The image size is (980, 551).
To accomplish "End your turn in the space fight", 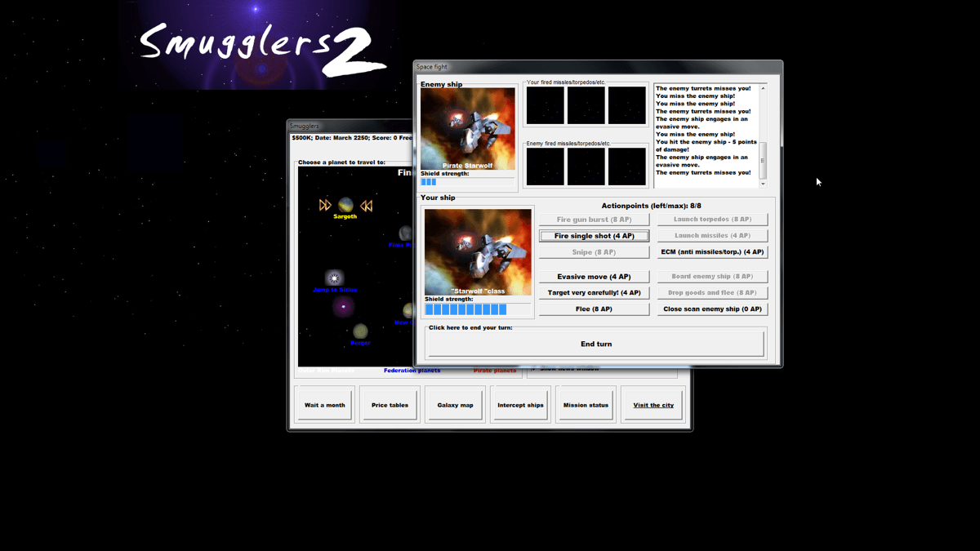I will coord(595,344).
